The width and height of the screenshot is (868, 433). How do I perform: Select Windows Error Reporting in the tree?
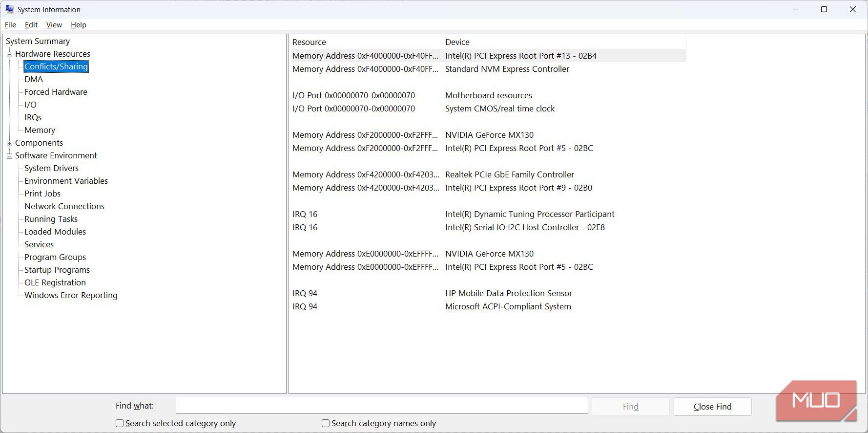pyautogui.click(x=71, y=295)
